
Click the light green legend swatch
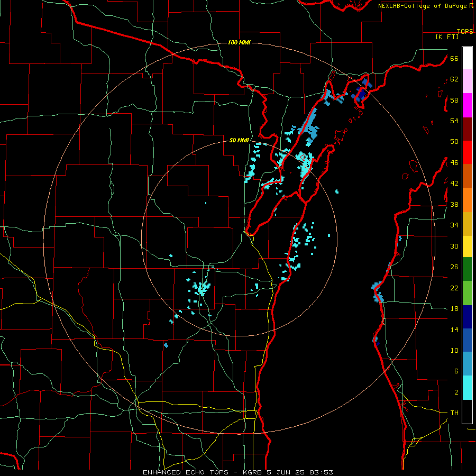pyautogui.click(x=467, y=293)
